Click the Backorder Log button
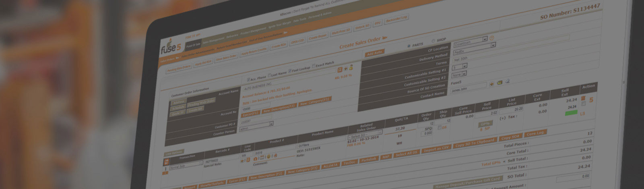Viewport: 644px width, 189px height. coord(397,19)
